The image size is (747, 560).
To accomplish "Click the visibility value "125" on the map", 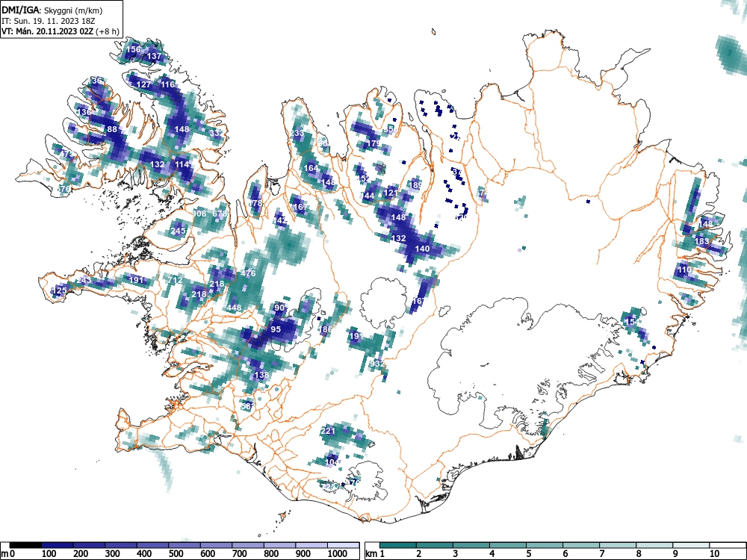I will click(60, 290).
